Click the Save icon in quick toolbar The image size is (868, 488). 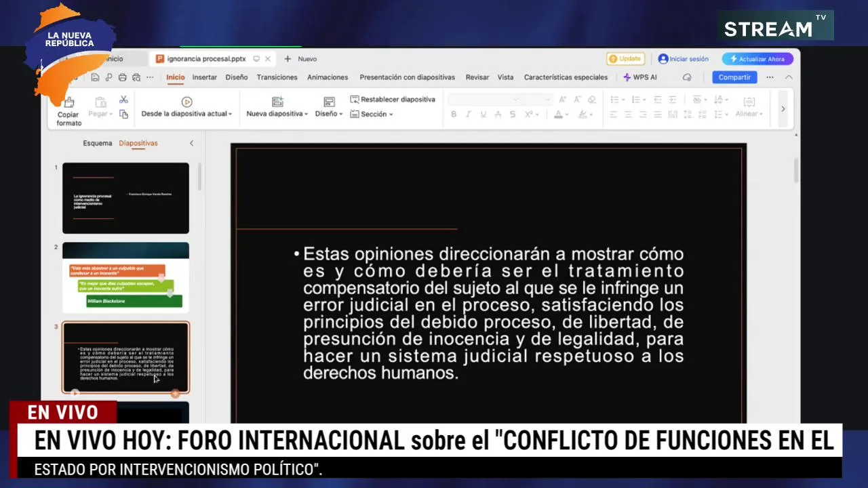pyautogui.click(x=95, y=77)
